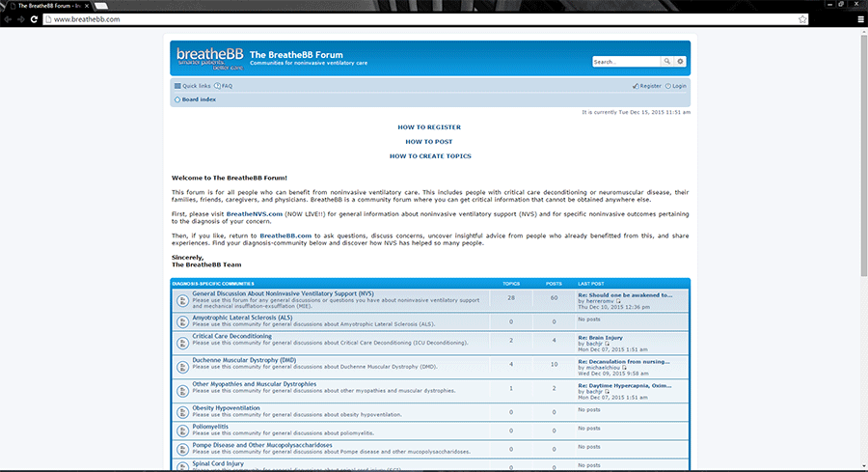Open Obesity Hypoventilation forum
Viewport: 868px width, 472px height.
pos(226,407)
